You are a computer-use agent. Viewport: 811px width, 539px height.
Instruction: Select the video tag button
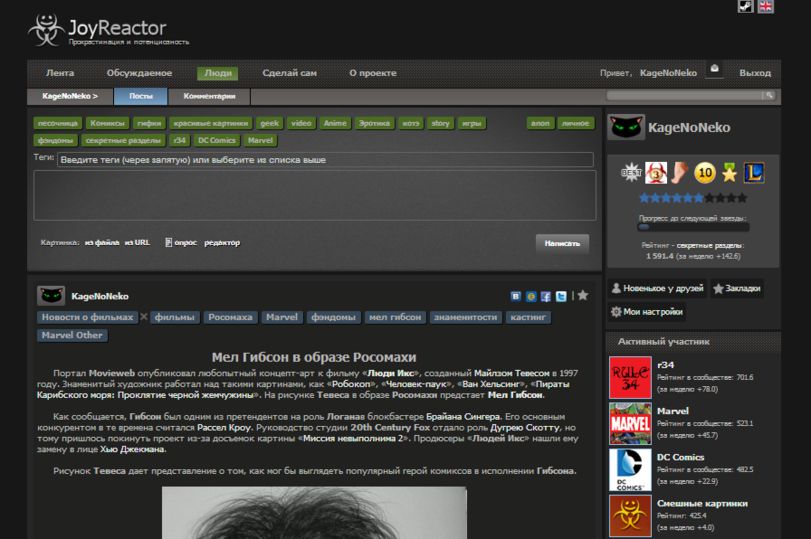(301, 123)
